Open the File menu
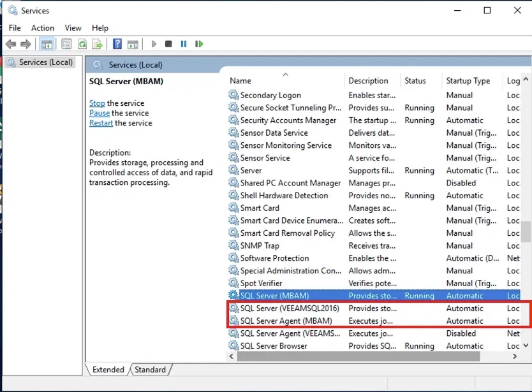Screen dimensions: 532x392 15,28
